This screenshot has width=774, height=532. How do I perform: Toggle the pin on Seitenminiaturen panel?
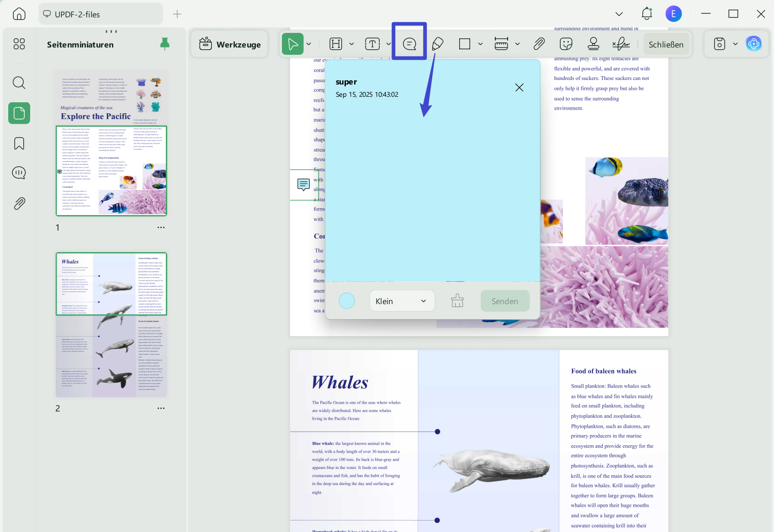pos(165,44)
